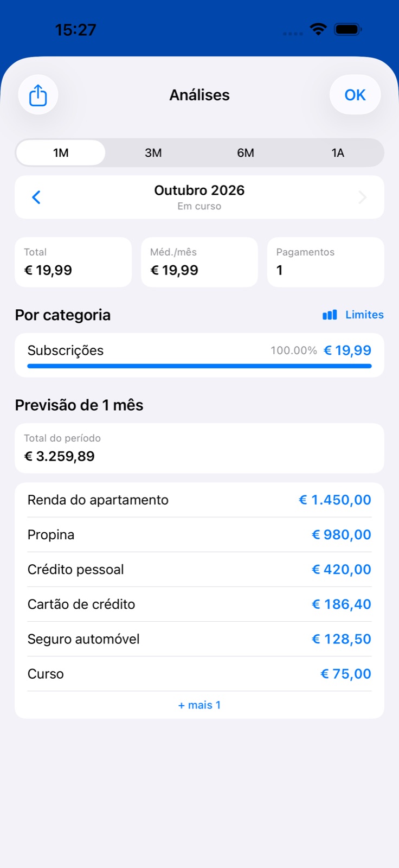Tap the next month right chevron

point(363,197)
